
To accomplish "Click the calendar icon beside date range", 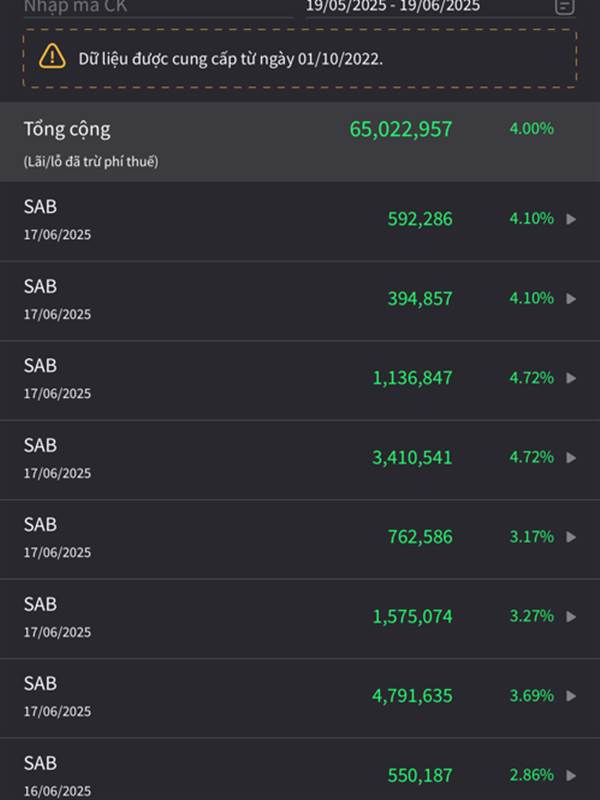I will click(x=564, y=6).
